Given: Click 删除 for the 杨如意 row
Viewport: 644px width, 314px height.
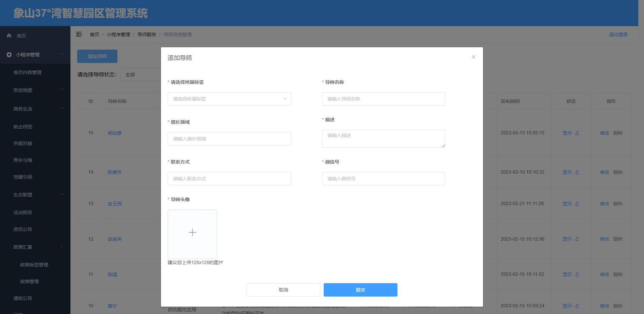Looking at the screenshot, I should point(618,133).
